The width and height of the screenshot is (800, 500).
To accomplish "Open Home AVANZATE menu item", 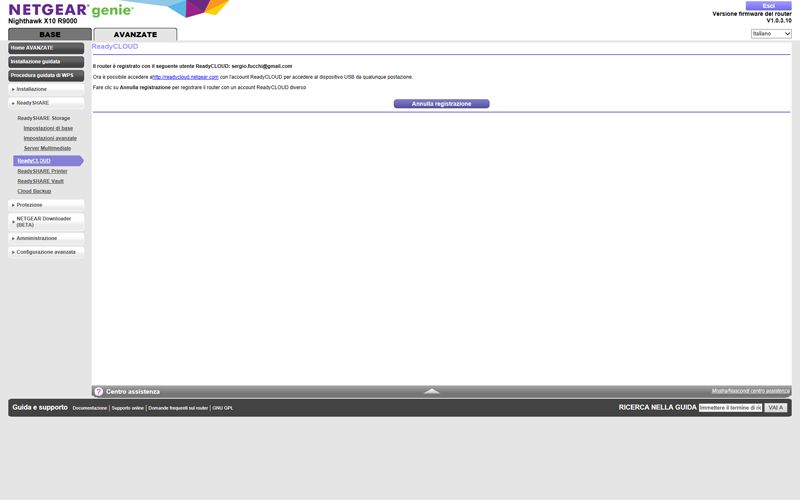I will click(46, 48).
